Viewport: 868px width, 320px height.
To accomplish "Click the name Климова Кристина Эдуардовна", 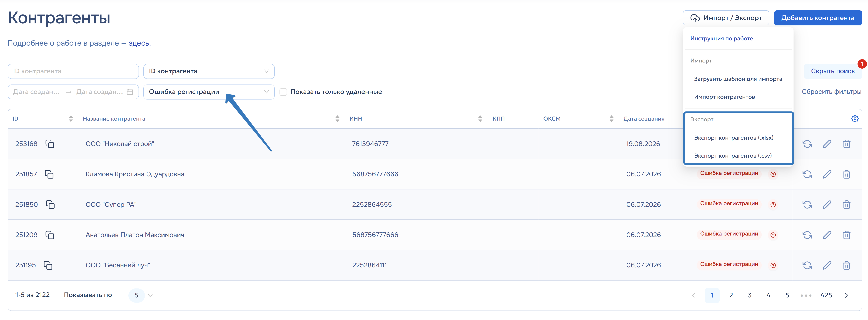I will (135, 174).
